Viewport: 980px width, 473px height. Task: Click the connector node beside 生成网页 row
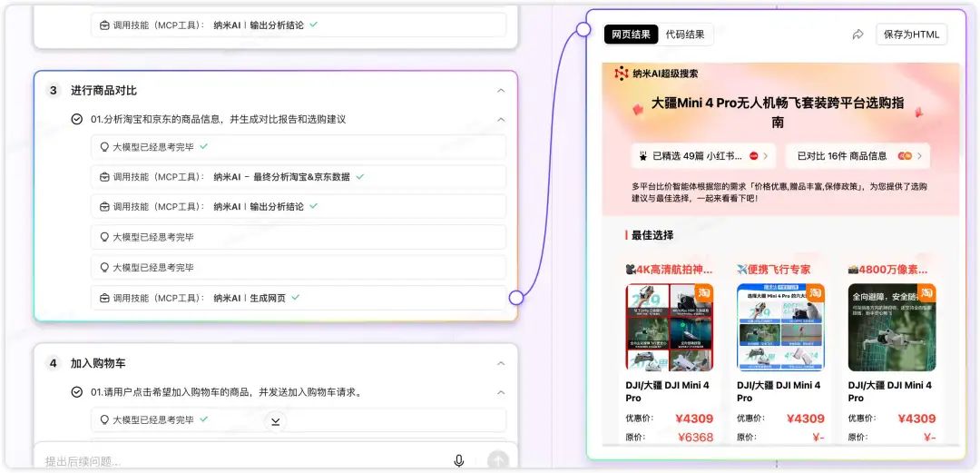516,298
